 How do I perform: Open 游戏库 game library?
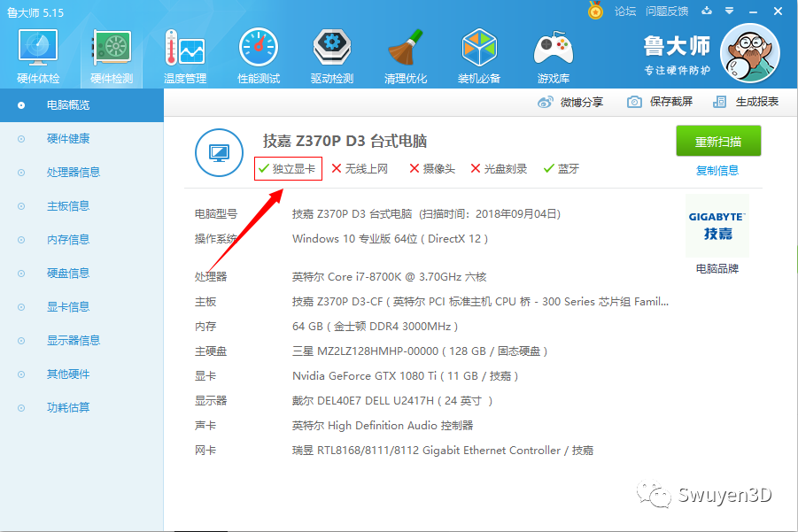pos(554,56)
